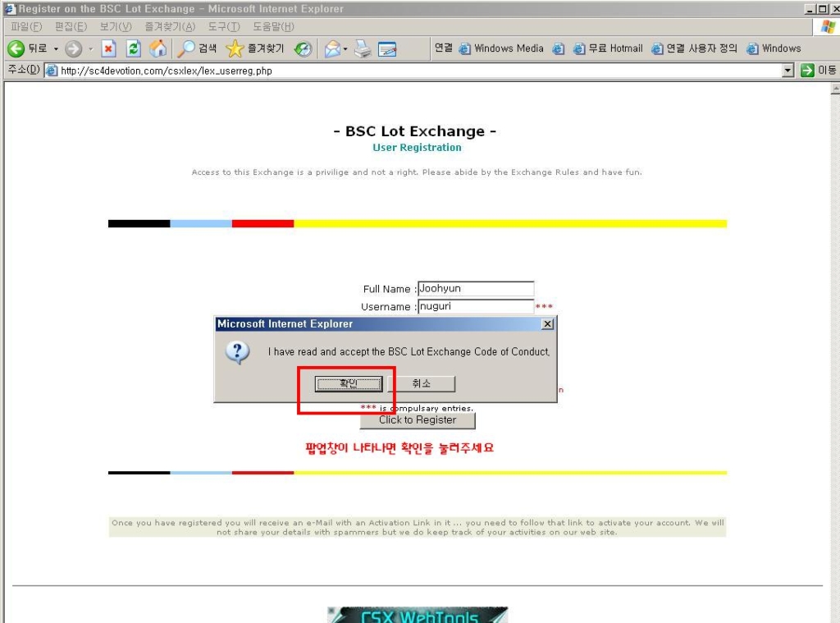Go to the Home page icon

pyautogui.click(x=158, y=48)
